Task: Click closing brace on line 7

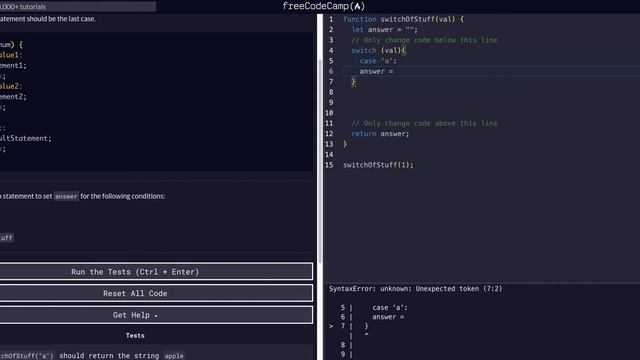Action: point(354,82)
